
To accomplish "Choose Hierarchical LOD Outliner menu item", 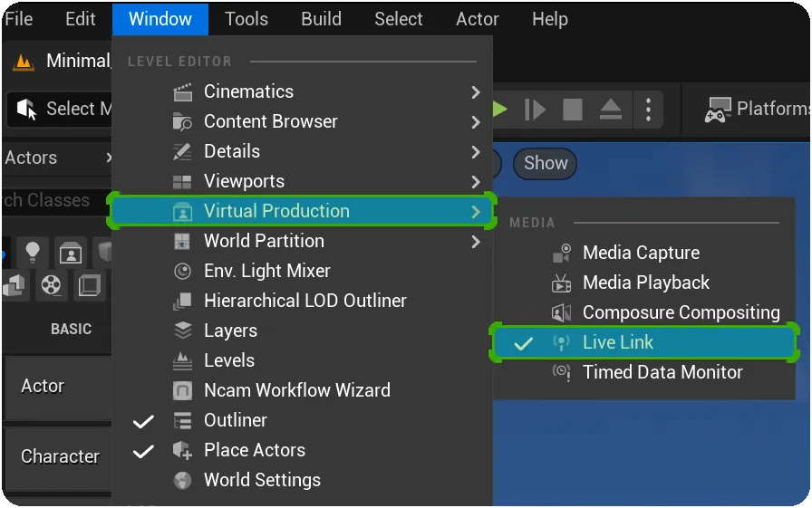I will pos(302,301).
